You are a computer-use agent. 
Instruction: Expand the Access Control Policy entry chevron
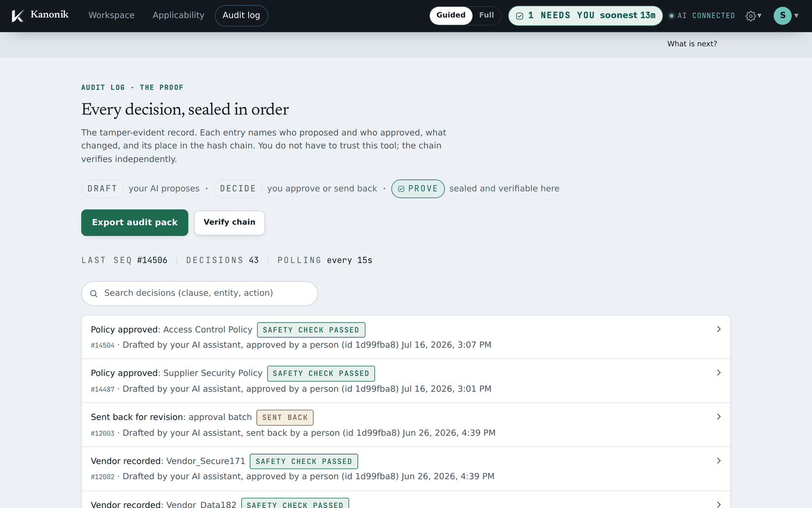(719, 329)
